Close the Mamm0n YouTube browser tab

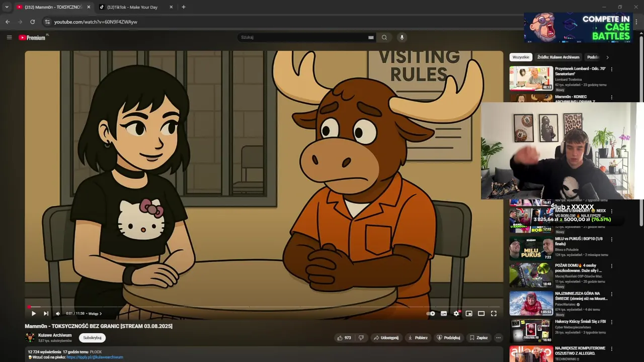click(x=89, y=7)
